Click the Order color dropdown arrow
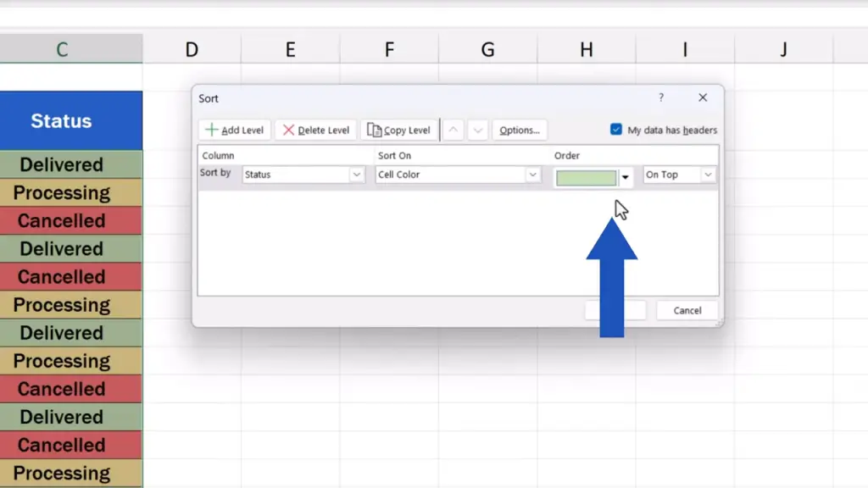This screenshot has width=868, height=488. click(x=626, y=177)
